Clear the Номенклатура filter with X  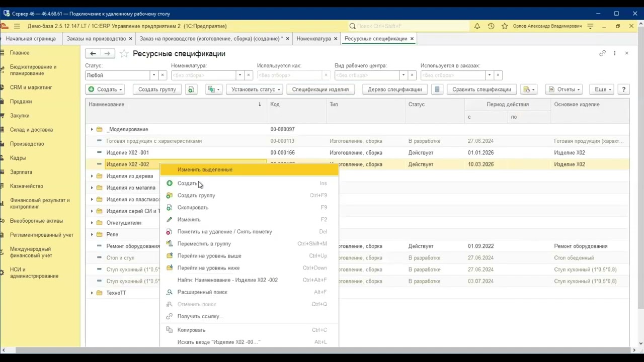[x=249, y=75]
